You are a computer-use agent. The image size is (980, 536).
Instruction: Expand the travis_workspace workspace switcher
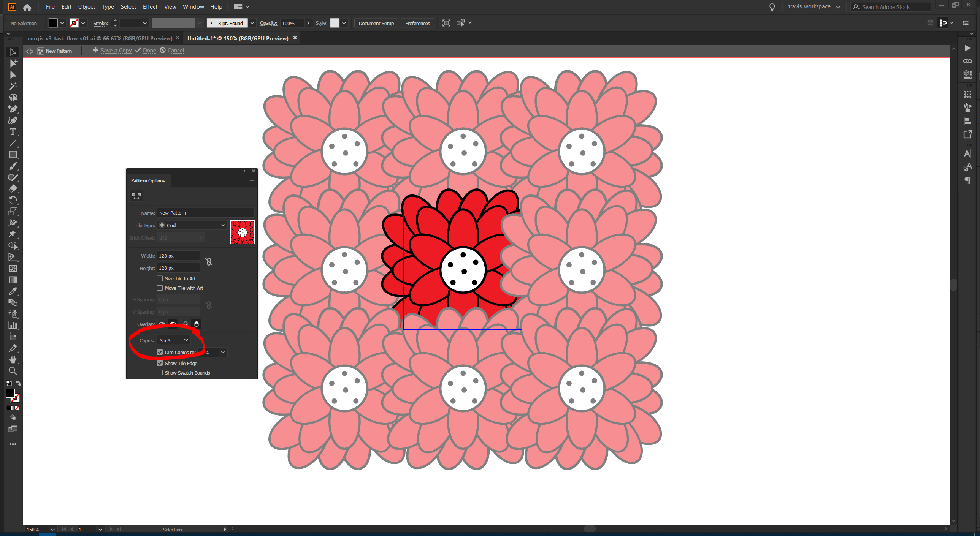click(x=813, y=7)
